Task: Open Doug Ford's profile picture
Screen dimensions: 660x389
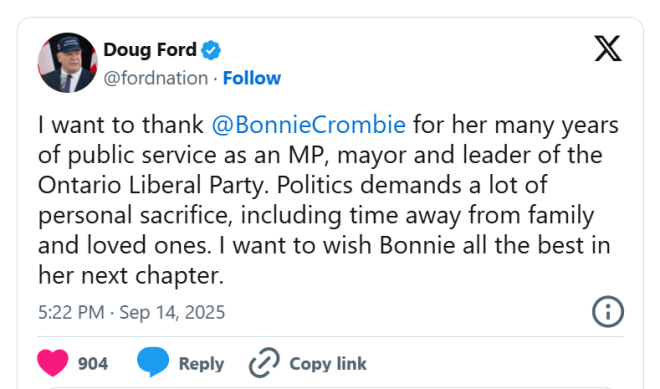Action: [x=68, y=63]
